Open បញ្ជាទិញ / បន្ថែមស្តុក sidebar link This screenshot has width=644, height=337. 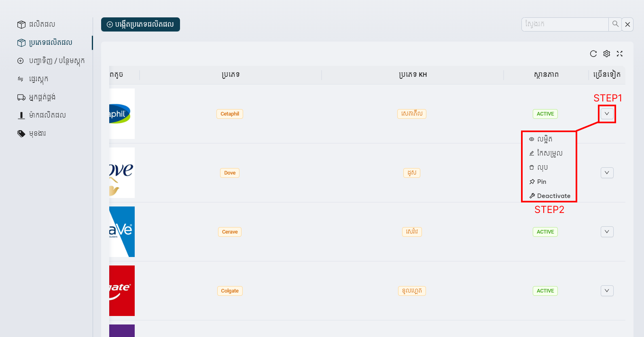tap(57, 61)
